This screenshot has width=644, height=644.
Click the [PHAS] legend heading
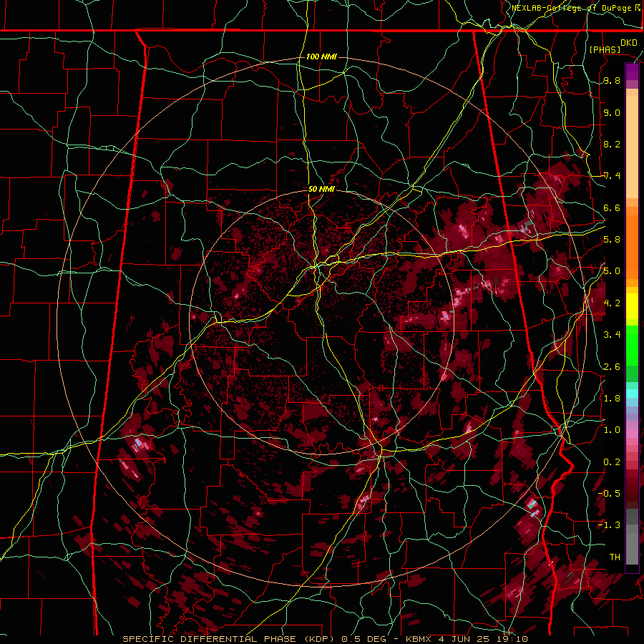[605, 50]
